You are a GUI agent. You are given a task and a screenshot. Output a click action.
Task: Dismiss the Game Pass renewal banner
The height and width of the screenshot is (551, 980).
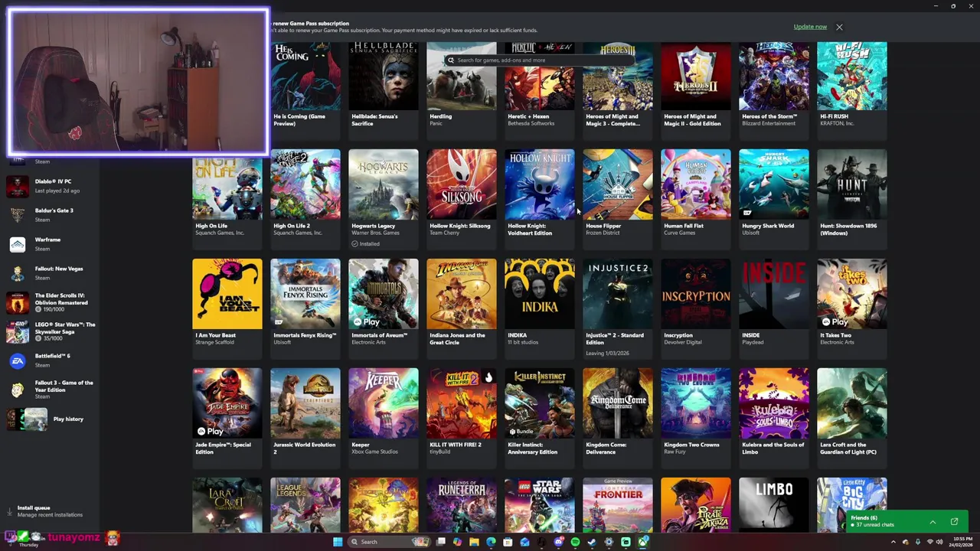839,27
